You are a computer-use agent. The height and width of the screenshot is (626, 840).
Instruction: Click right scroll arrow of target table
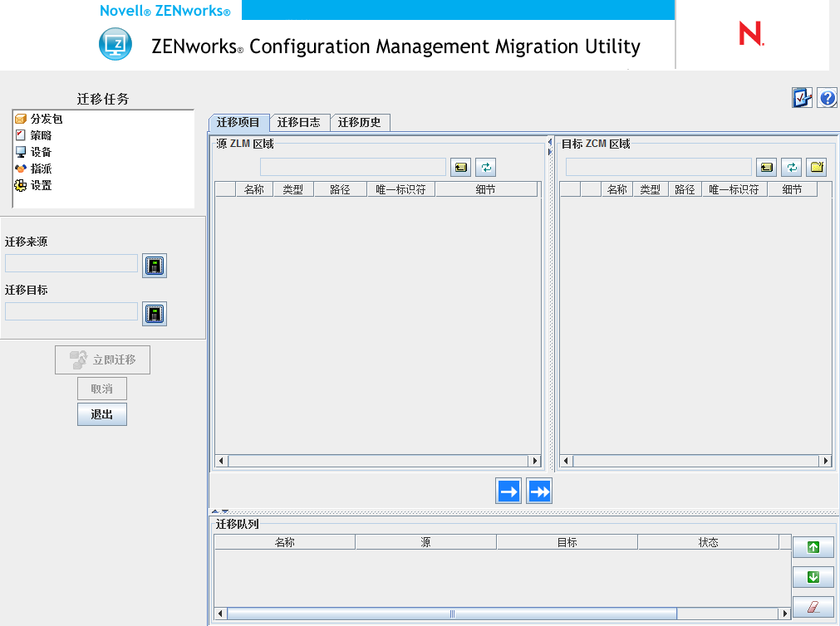[826, 461]
